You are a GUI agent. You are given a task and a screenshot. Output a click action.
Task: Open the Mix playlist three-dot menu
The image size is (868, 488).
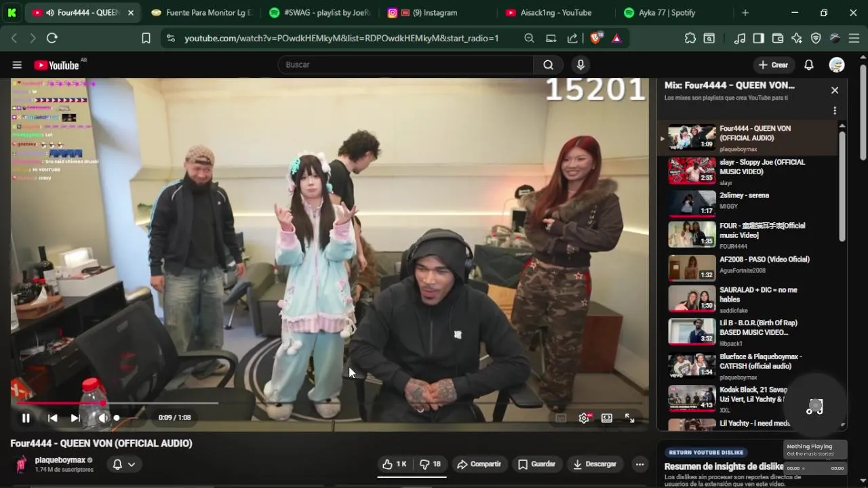(835, 110)
